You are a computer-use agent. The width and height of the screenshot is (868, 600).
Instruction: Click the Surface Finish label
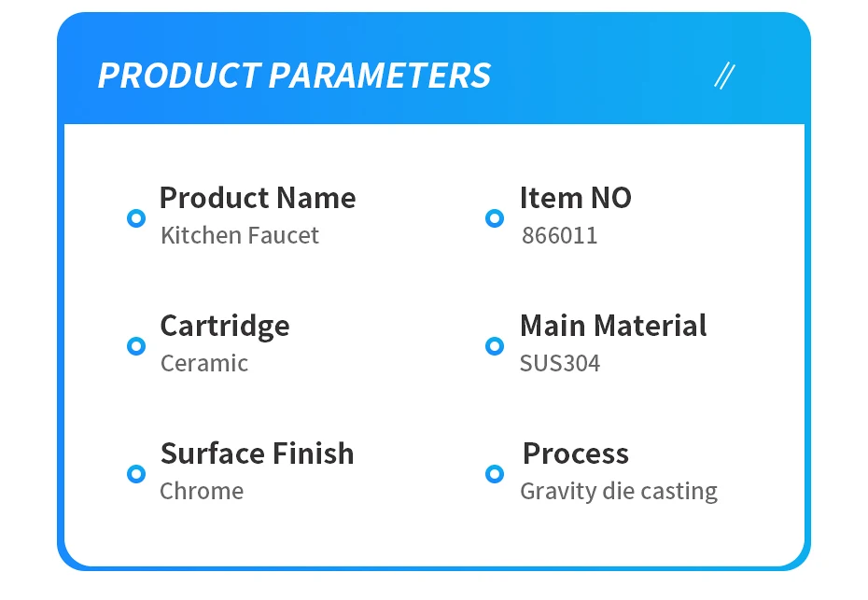coord(258,453)
